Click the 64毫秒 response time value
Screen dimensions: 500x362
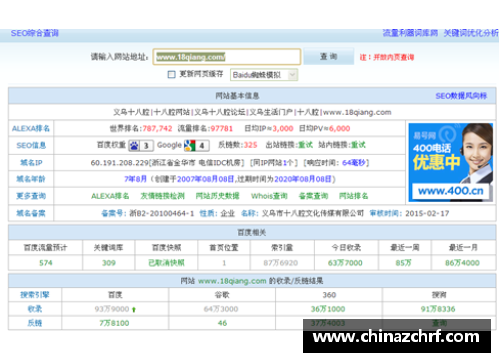pos(354,163)
